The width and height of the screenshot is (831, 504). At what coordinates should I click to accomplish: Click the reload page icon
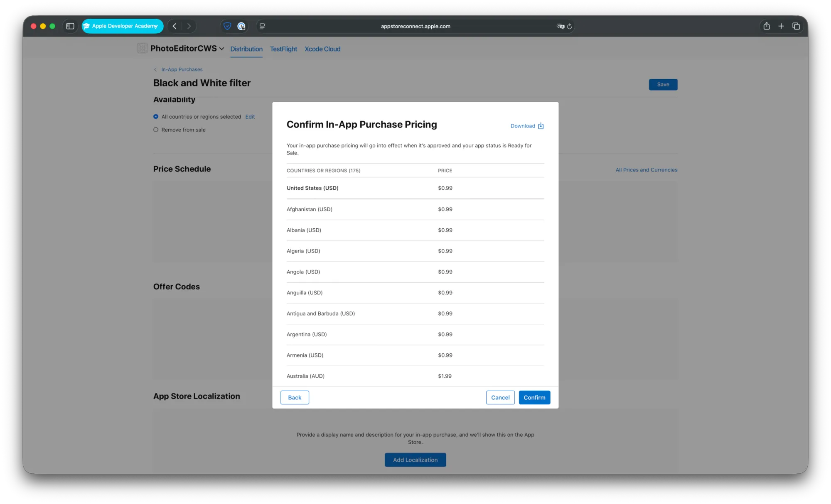tap(570, 26)
